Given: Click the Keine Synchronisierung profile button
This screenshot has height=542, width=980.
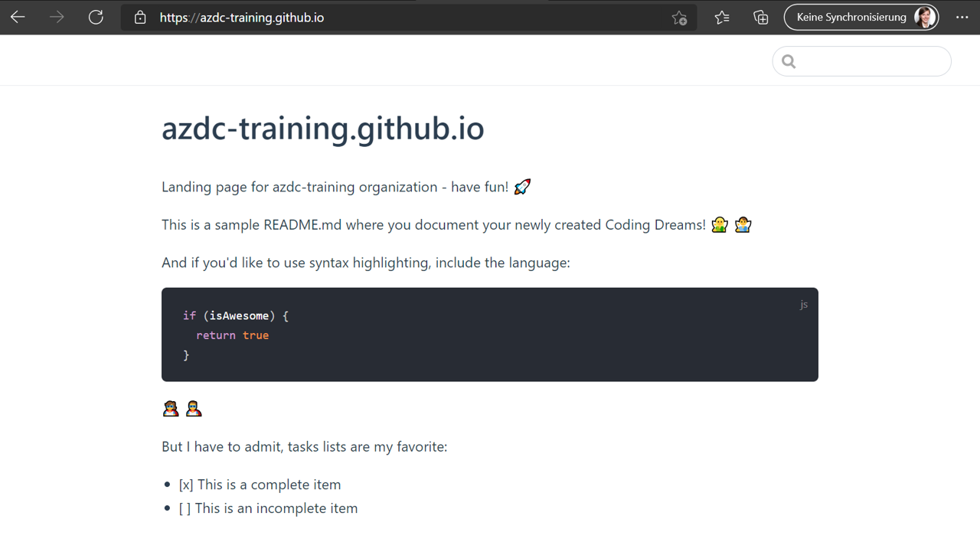Looking at the screenshot, I should [x=861, y=17].
